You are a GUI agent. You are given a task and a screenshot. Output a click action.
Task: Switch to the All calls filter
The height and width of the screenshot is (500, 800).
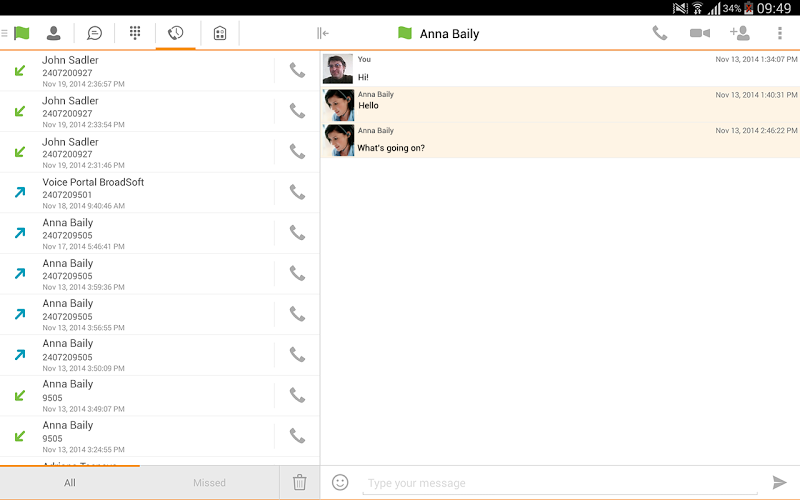pyautogui.click(x=70, y=483)
